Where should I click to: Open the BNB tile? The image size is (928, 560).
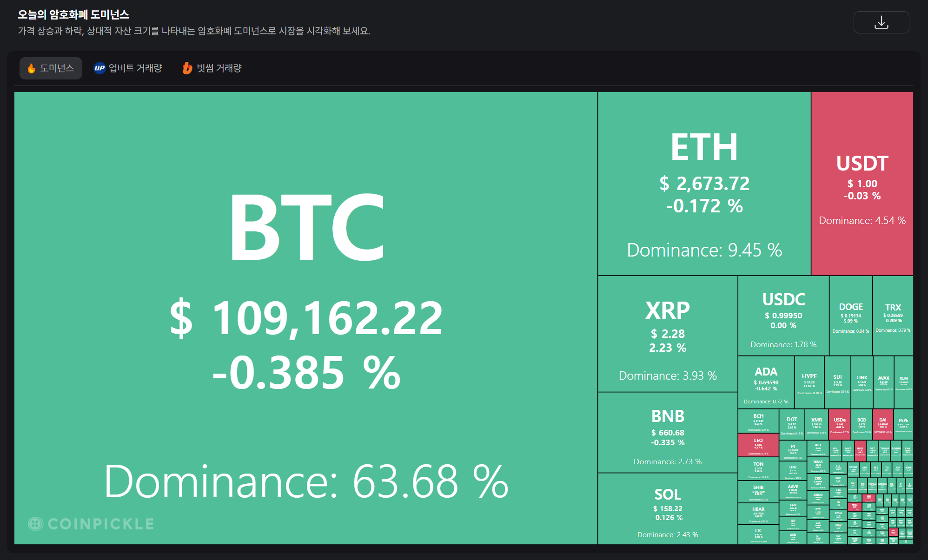pyautogui.click(x=668, y=433)
